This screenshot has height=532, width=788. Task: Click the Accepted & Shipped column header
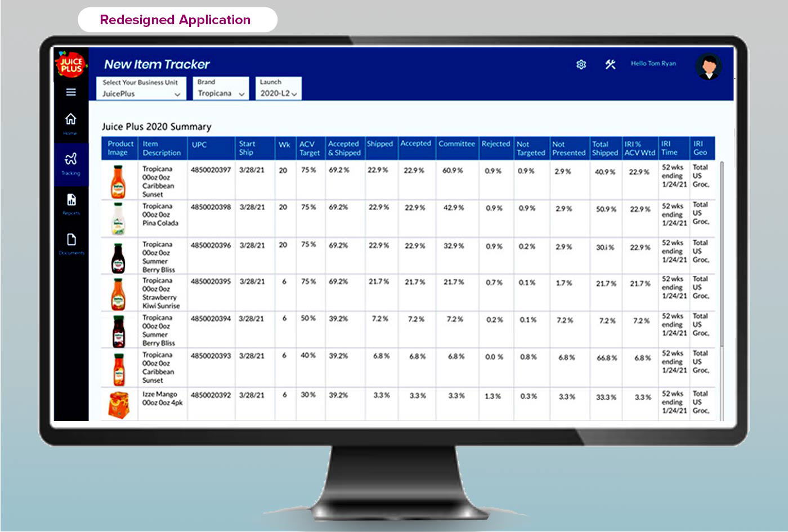[x=344, y=148]
